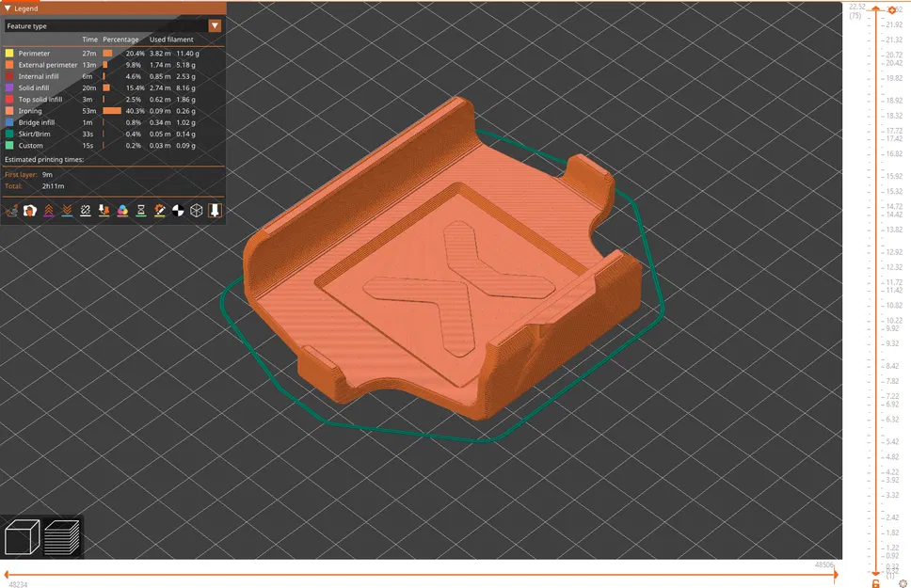Toggle center of gravity icon
Viewport: 911px width, 588px height.
[x=179, y=211]
